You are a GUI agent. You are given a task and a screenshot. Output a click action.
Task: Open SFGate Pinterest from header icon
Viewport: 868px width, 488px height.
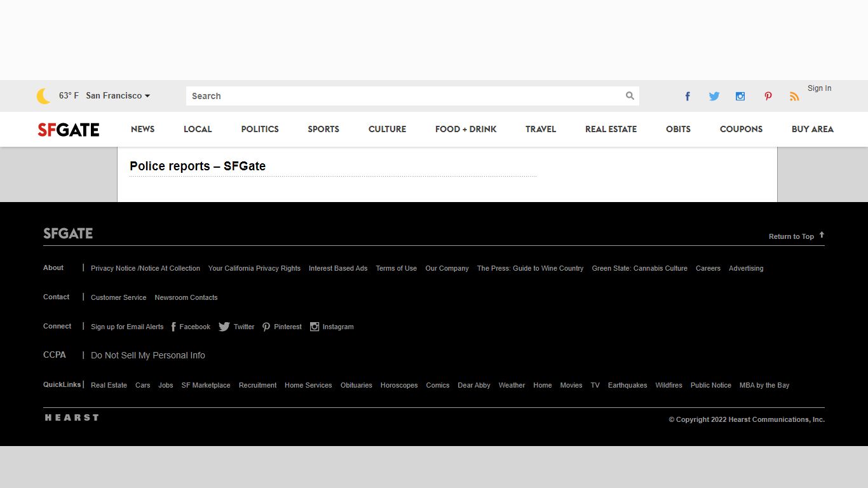pos(768,97)
